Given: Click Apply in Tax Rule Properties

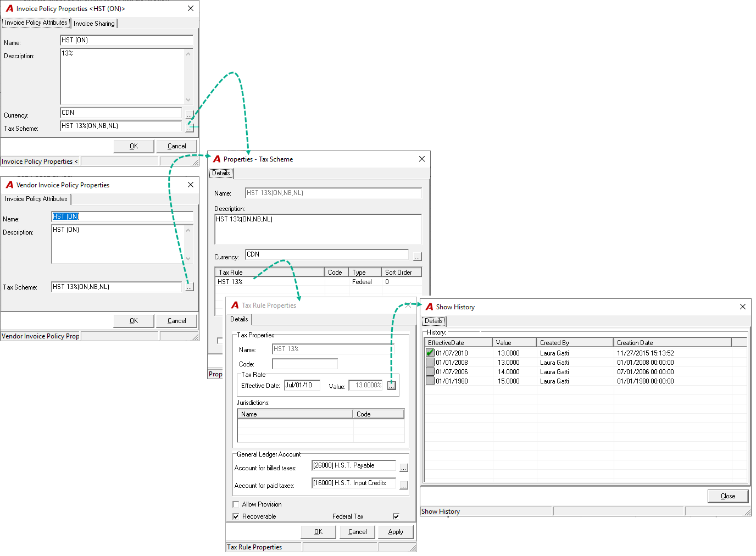Looking at the screenshot, I should 396,532.
